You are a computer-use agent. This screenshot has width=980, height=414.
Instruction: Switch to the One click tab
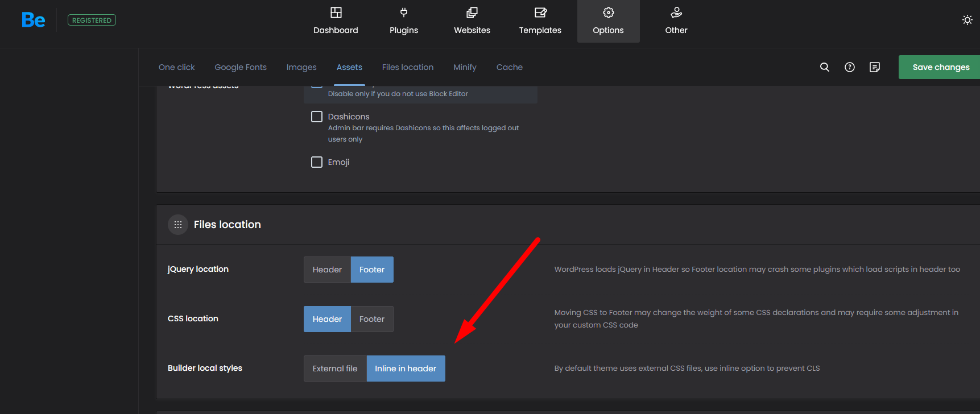click(x=176, y=67)
